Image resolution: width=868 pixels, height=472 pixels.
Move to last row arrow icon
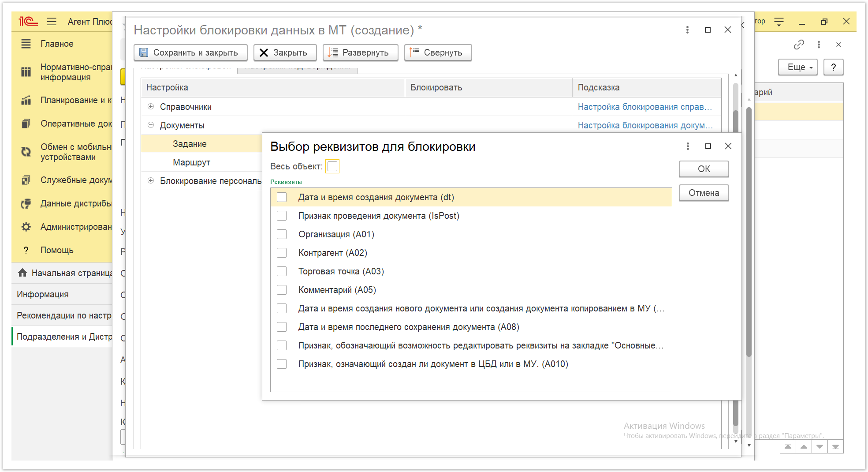pyautogui.click(x=835, y=447)
